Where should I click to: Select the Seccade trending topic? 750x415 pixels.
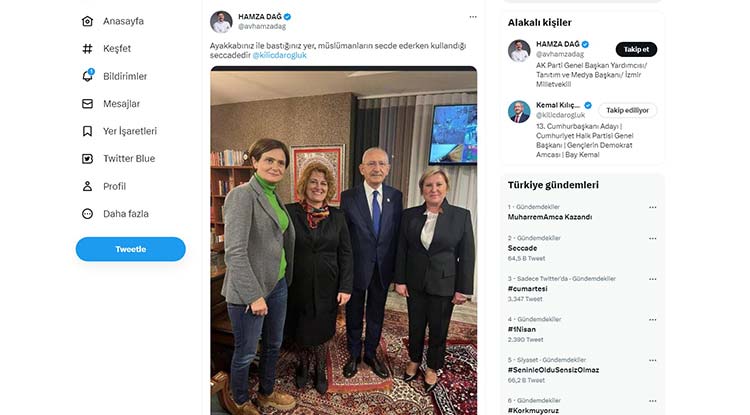(x=522, y=248)
